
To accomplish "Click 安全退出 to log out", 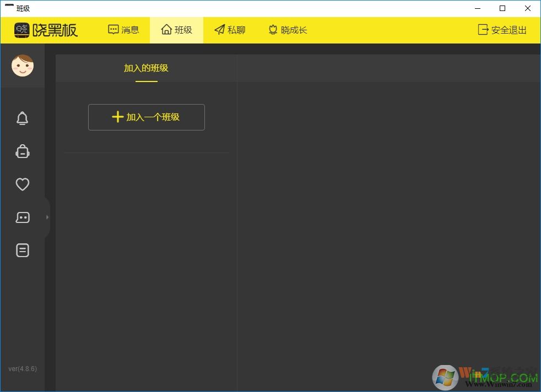I will (502, 30).
